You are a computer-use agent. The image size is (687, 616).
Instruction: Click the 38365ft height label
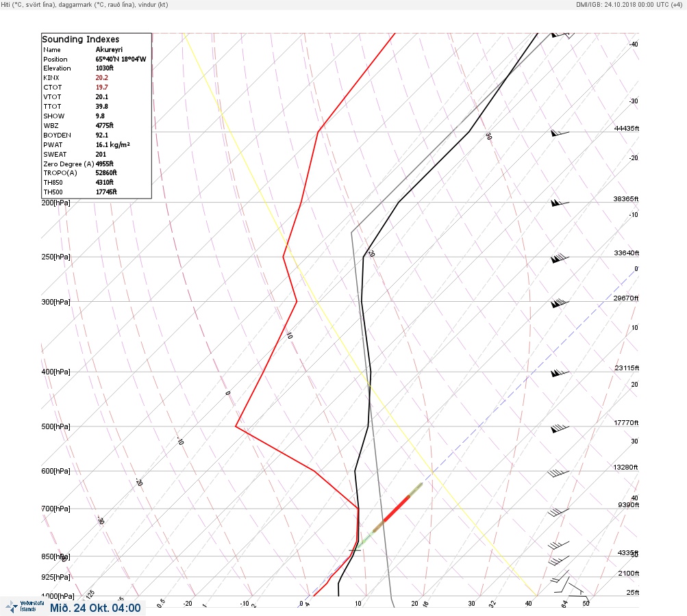[x=625, y=198]
